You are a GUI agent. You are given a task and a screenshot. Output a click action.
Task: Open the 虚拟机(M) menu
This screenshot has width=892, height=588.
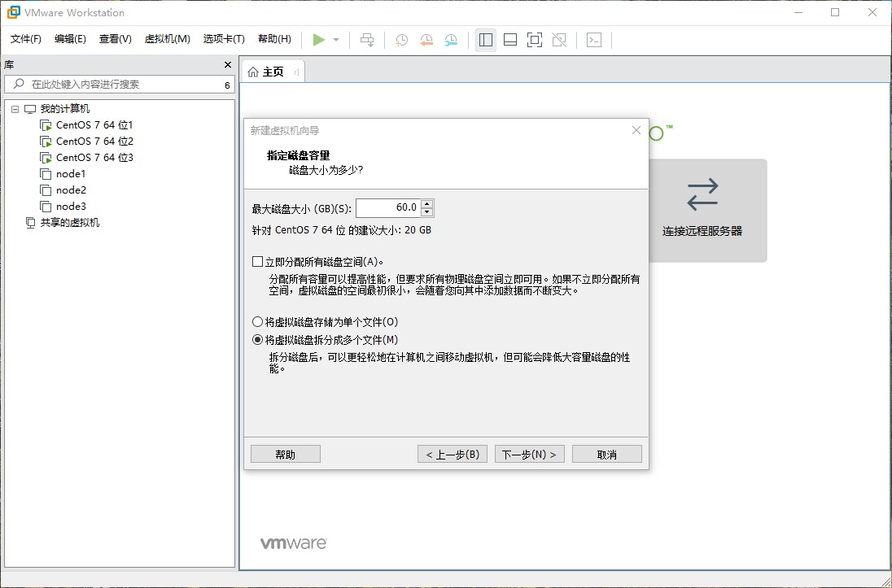click(168, 39)
